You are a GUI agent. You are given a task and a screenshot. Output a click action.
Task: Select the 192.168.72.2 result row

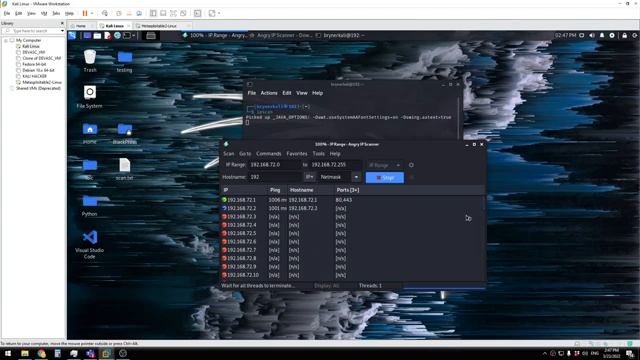[x=352, y=208]
